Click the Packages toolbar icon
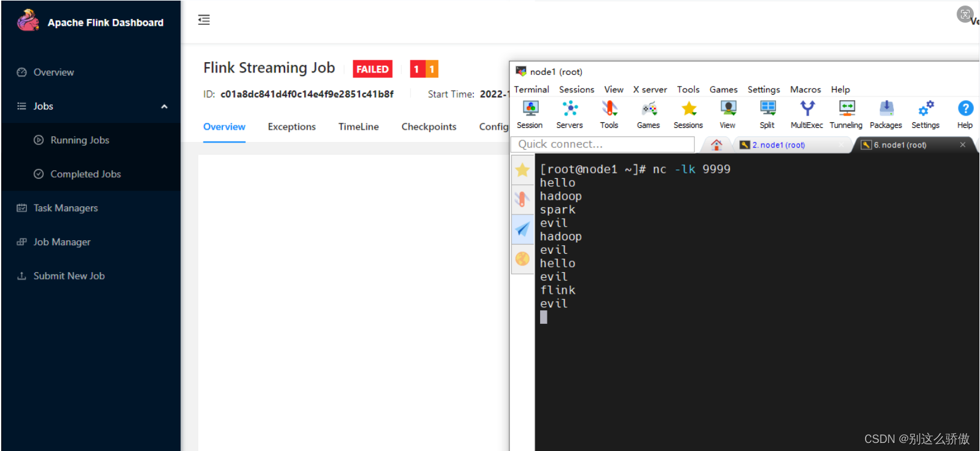Viewport: 980px width, 451px height. coord(886,114)
